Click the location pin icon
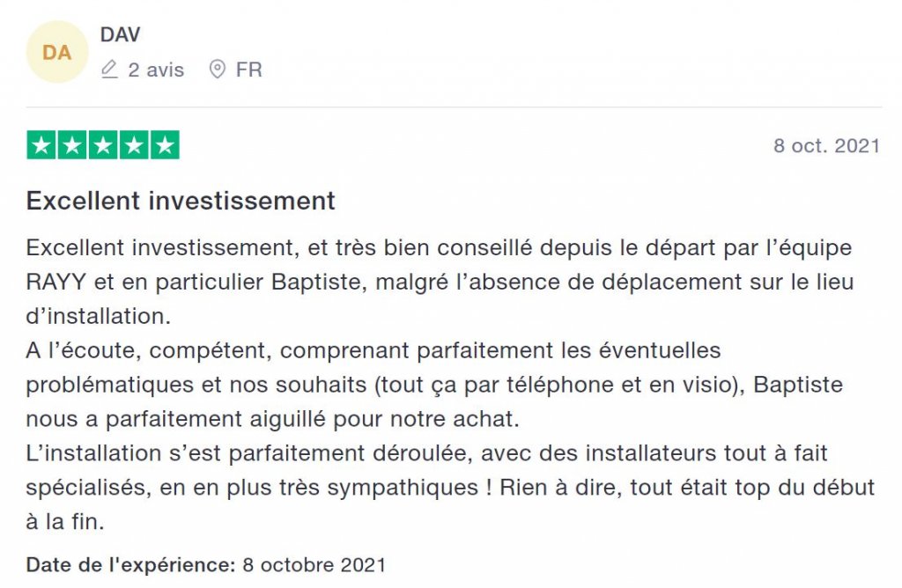The image size is (902, 588). 217,70
